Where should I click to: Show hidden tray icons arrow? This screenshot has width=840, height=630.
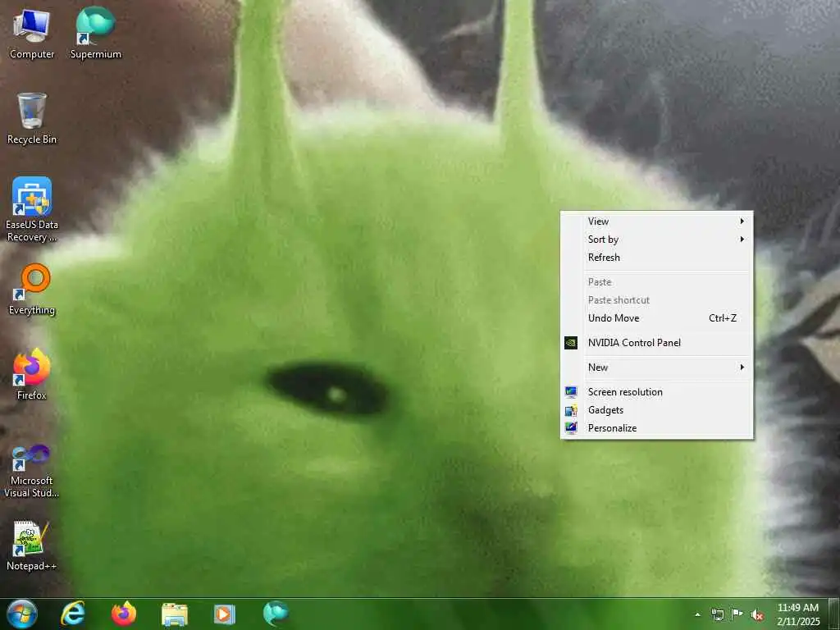697,614
